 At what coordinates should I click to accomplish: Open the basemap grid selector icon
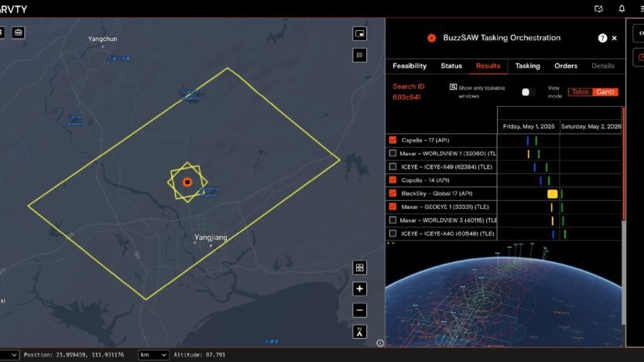click(x=359, y=268)
